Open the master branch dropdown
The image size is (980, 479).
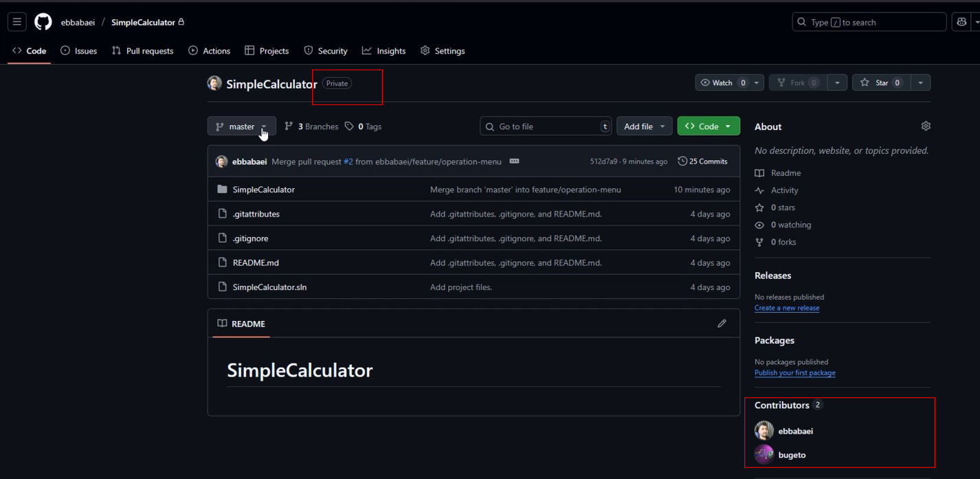click(x=241, y=126)
